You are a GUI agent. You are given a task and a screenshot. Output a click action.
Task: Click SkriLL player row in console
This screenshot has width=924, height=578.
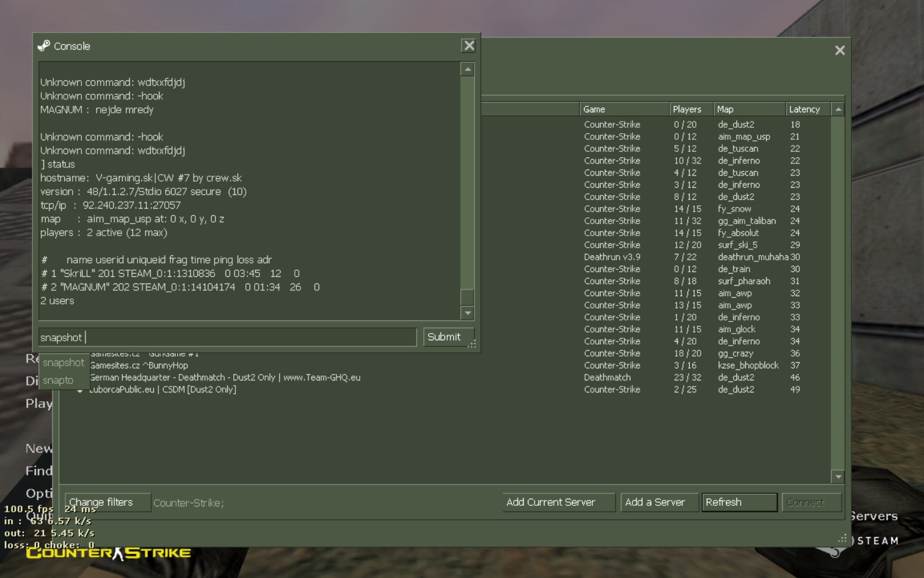click(170, 274)
